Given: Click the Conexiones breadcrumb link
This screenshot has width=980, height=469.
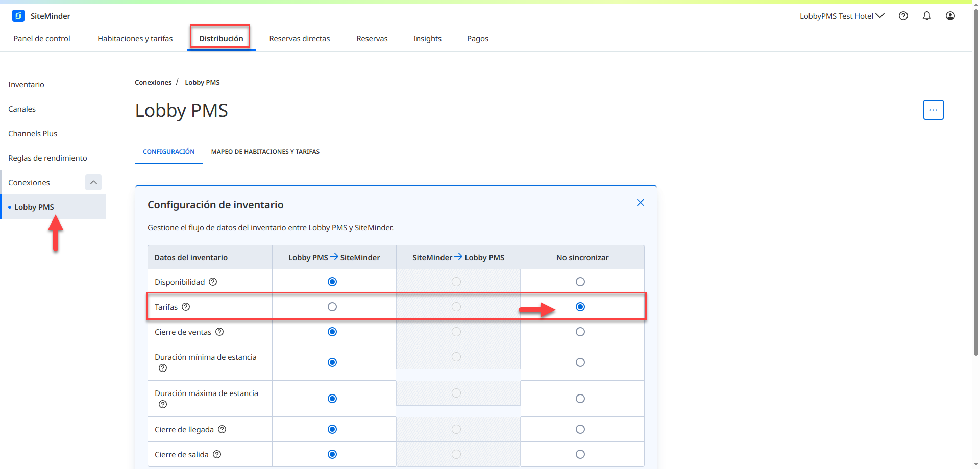Looking at the screenshot, I should (153, 82).
